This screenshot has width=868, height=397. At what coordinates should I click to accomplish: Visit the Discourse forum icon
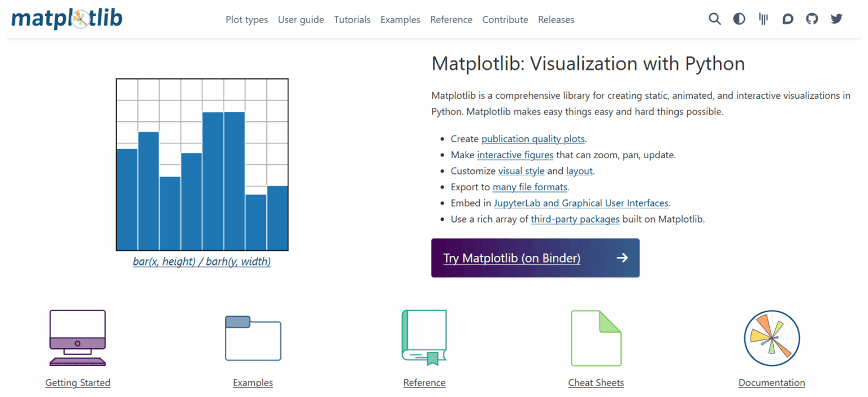click(x=788, y=19)
